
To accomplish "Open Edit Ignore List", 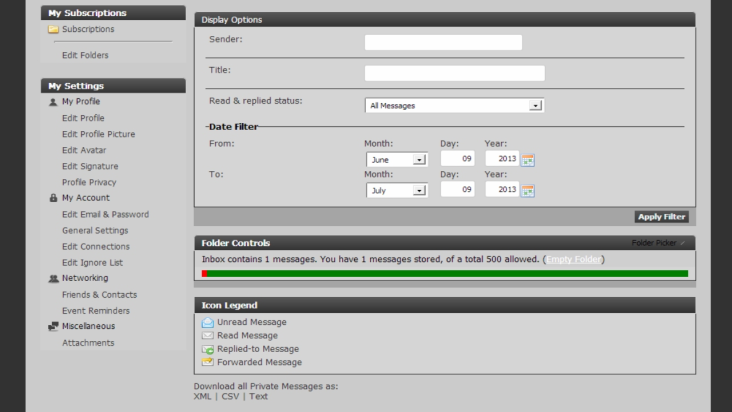I will point(92,263).
